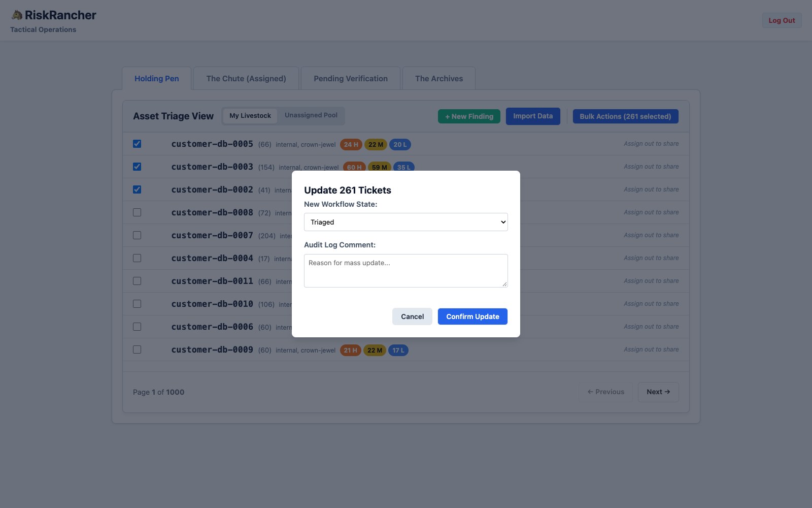This screenshot has height=508, width=812.
Task: Check the customer-db-0010 checkbox
Action: [137, 304]
